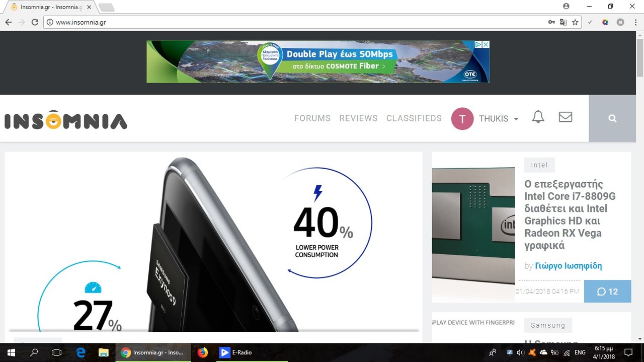
Task: View the 12 comments button
Action: coord(607,292)
